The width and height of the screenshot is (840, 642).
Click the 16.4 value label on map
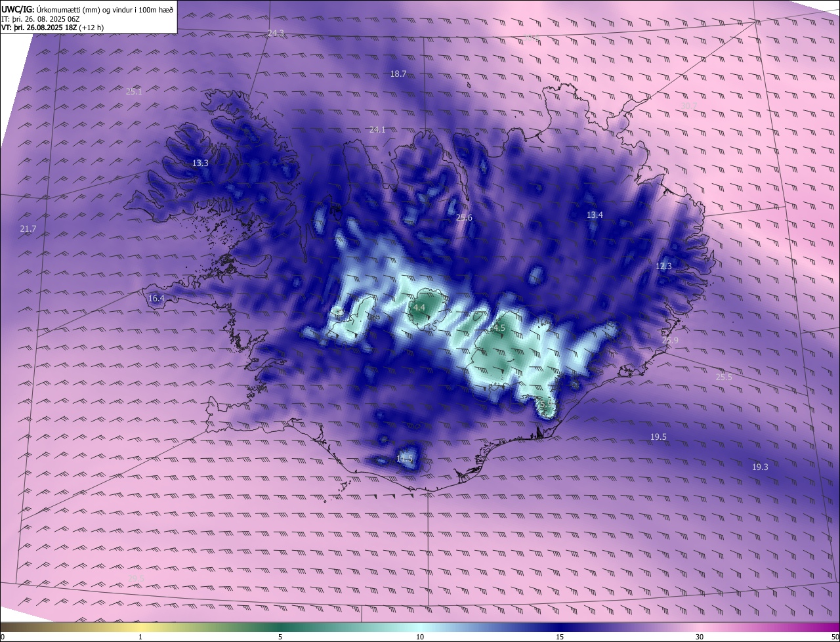click(156, 299)
